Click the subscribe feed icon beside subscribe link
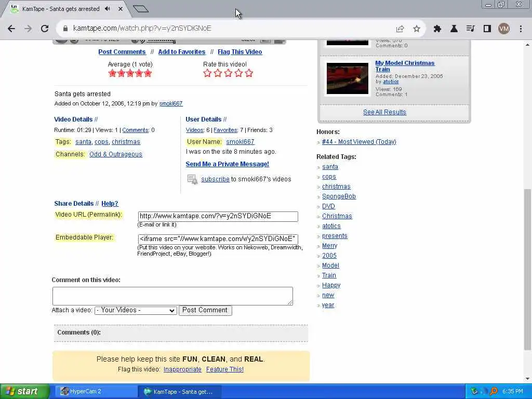Viewport: 532px width, 399px height. 192,179
